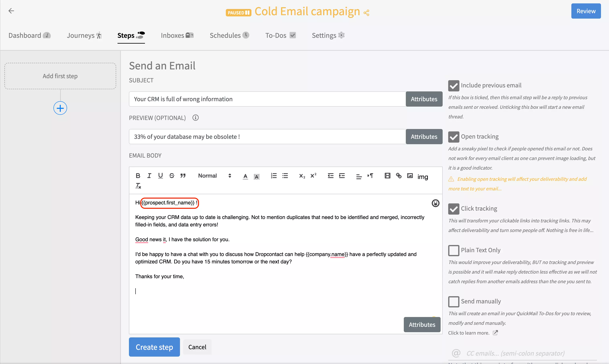
Task: Tick the Send manually checkbox
Action: (x=453, y=301)
